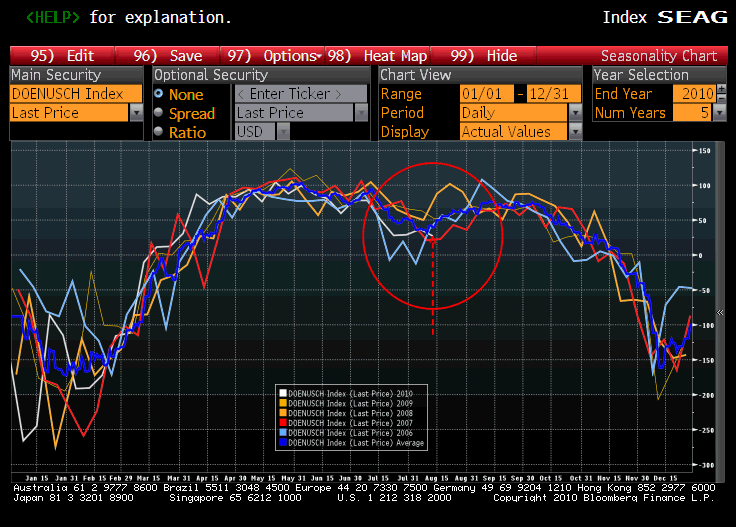
Task: Open the Num Years dropdown
Action: [x=719, y=113]
